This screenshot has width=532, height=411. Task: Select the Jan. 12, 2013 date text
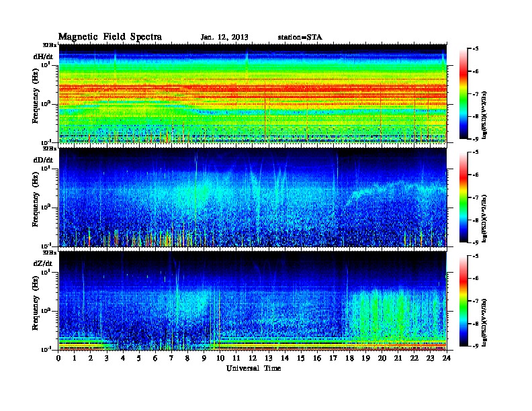point(224,38)
